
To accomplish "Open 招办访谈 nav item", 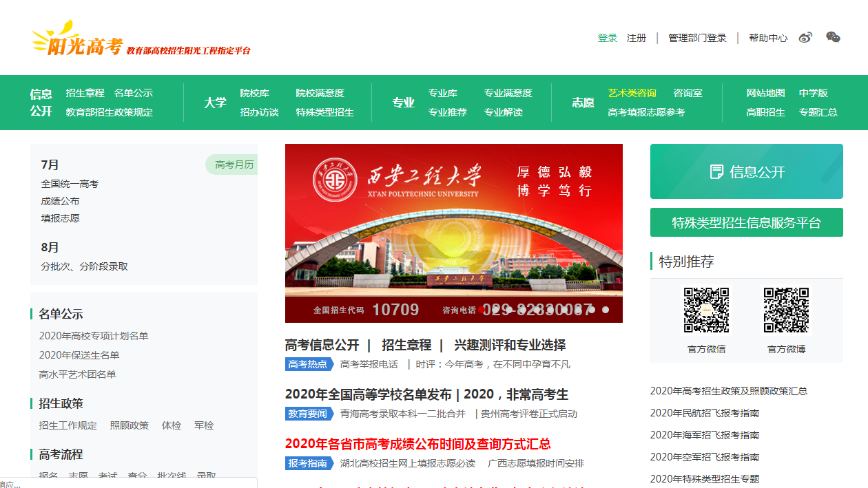I will pyautogui.click(x=260, y=112).
